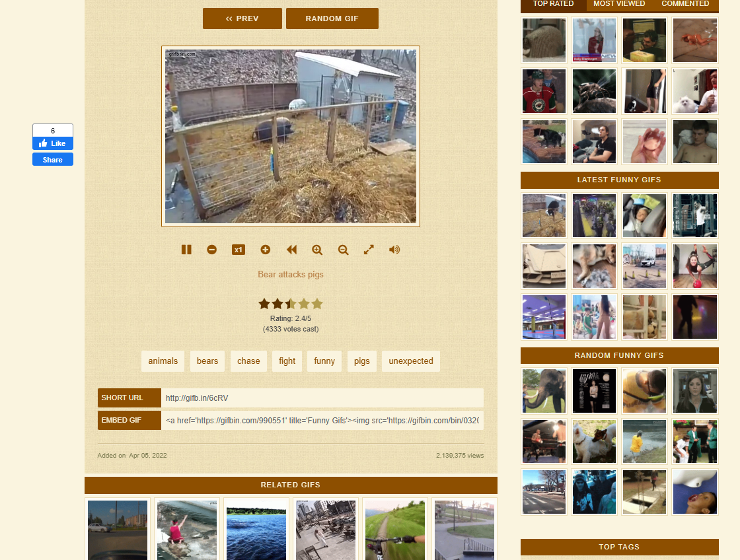Switch to the Commented tab
This screenshot has height=560, width=740.
685,5
